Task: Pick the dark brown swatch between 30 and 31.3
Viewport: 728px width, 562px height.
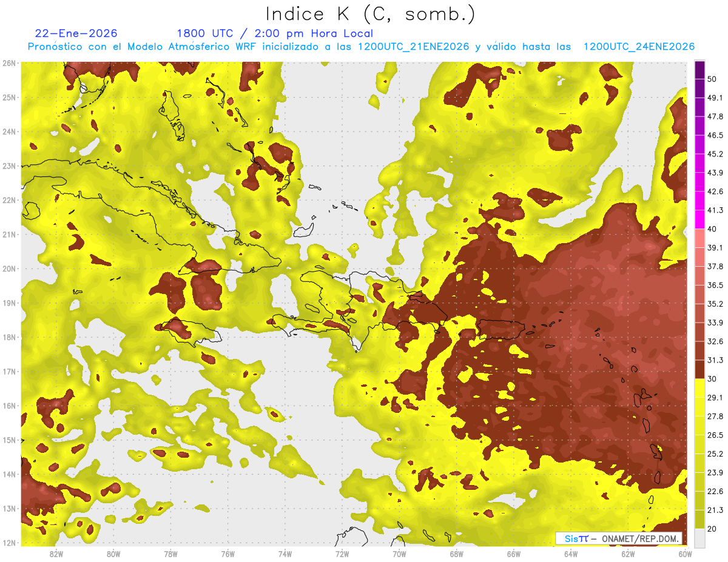Action: tap(699, 369)
